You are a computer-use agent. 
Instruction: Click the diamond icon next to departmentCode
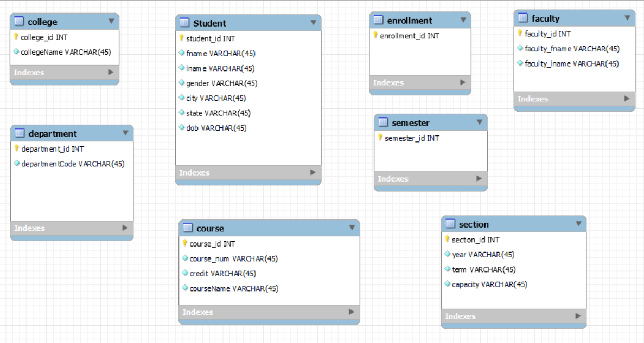pos(17,162)
